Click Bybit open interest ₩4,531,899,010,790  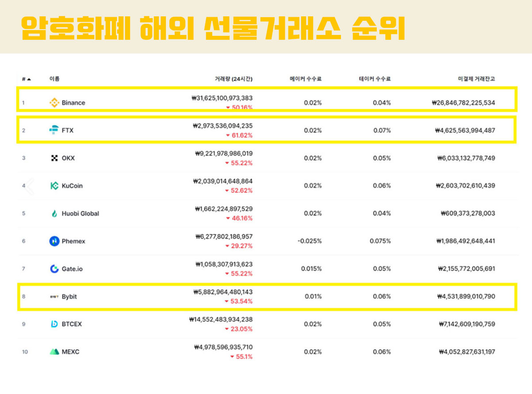click(x=466, y=297)
